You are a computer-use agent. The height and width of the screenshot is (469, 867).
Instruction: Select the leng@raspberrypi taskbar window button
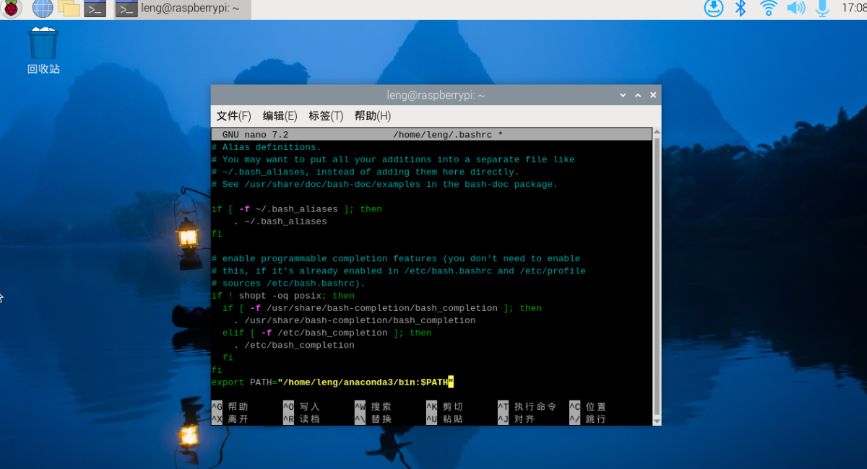point(182,9)
